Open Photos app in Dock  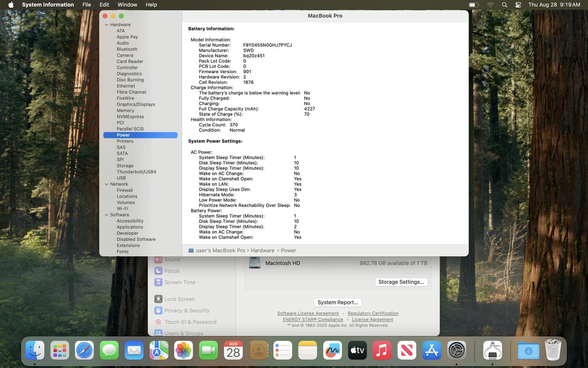pos(184,350)
